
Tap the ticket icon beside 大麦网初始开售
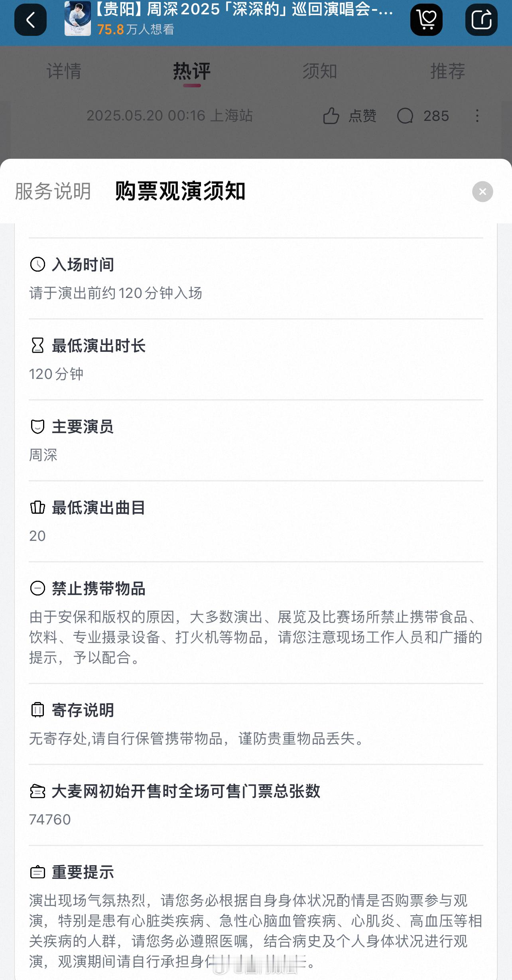[37, 791]
